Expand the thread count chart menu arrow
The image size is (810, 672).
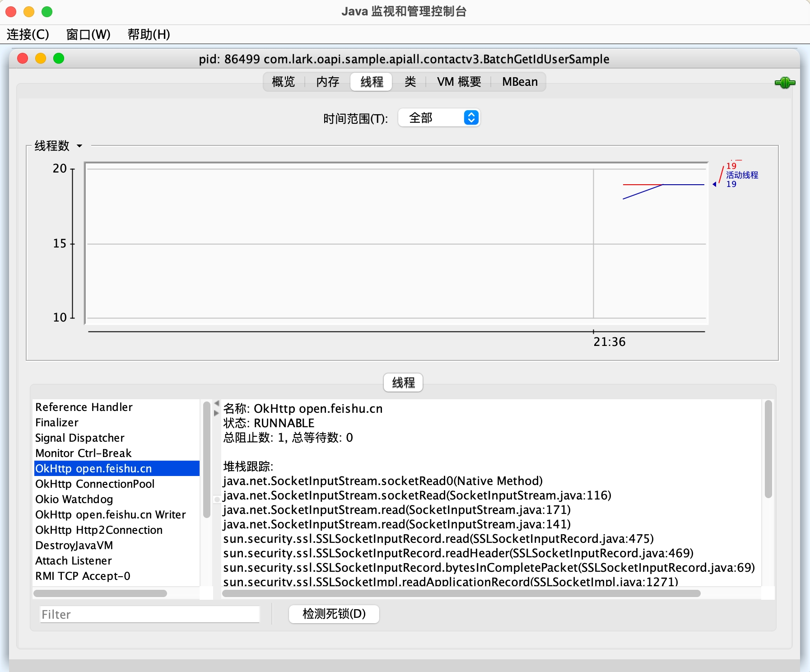[79, 146]
